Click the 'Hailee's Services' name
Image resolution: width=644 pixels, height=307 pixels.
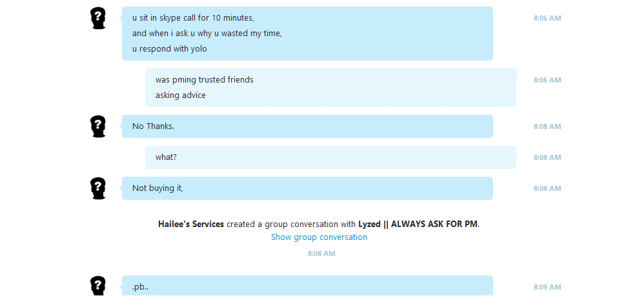coord(191,224)
